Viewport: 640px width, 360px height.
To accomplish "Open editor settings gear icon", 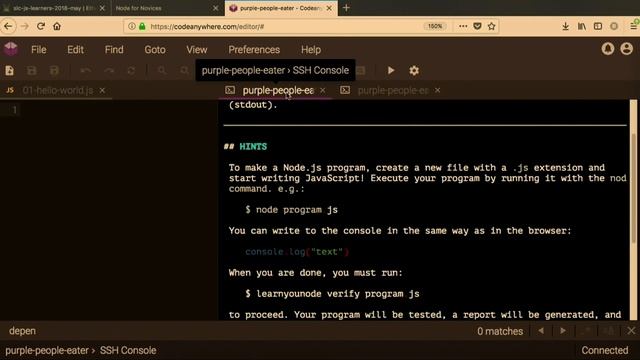I will coord(414,71).
